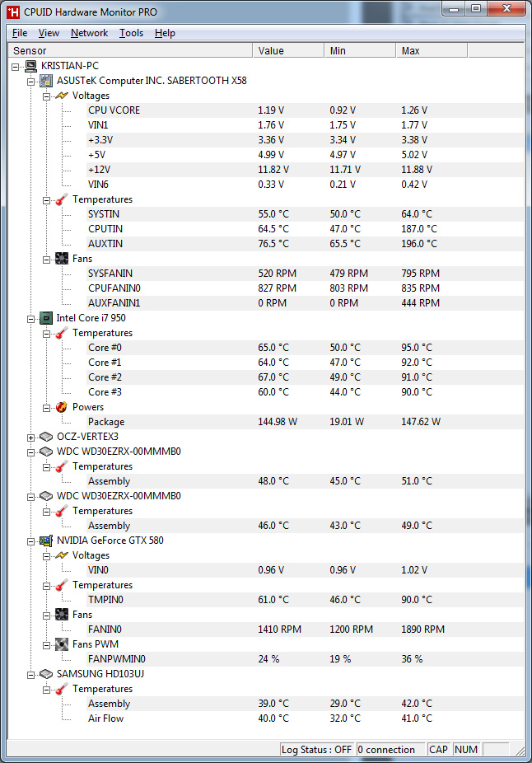Click the ASUSTeK SABERTOOTH X58 motherboard icon
Screen dimensions: 532x763
point(46,81)
